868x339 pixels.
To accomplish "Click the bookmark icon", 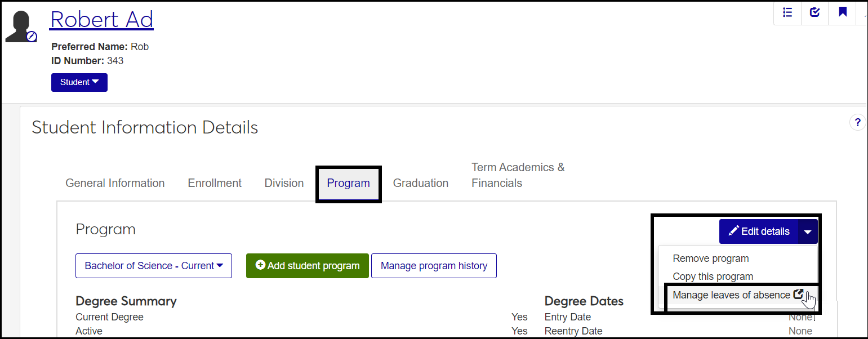I will [843, 12].
